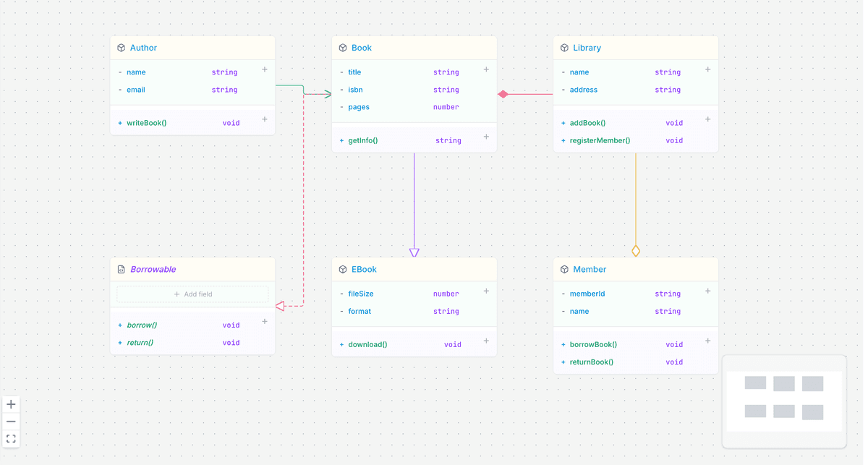The height and width of the screenshot is (465, 868).
Task: Select the Author class title
Action: pyautogui.click(x=143, y=48)
